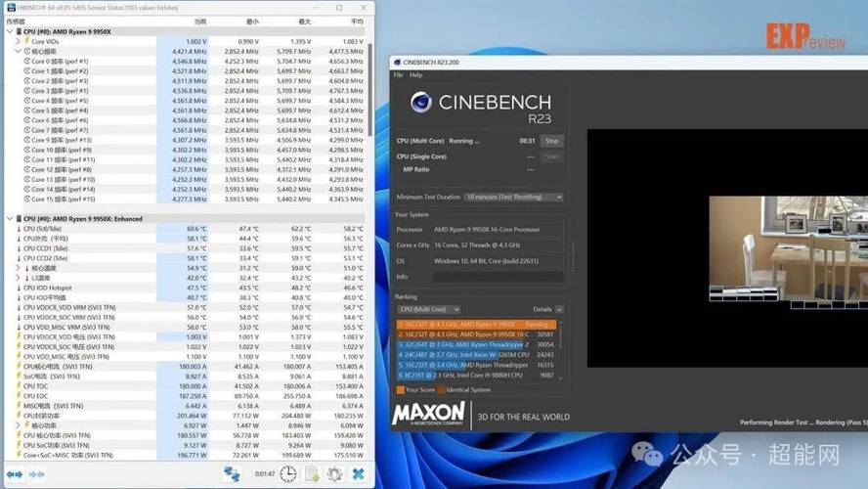Click the lightning icon beside Core VIDs
The height and width of the screenshot is (489, 868).
tap(26, 41)
